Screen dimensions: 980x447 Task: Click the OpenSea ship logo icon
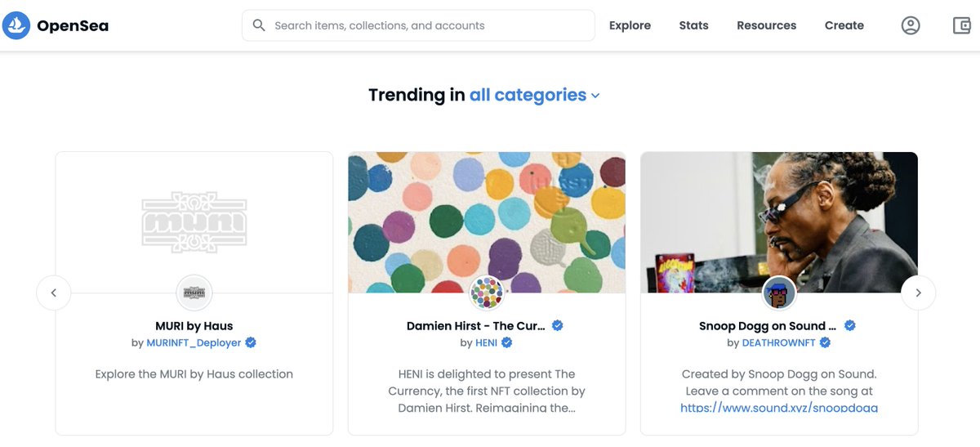click(x=16, y=25)
